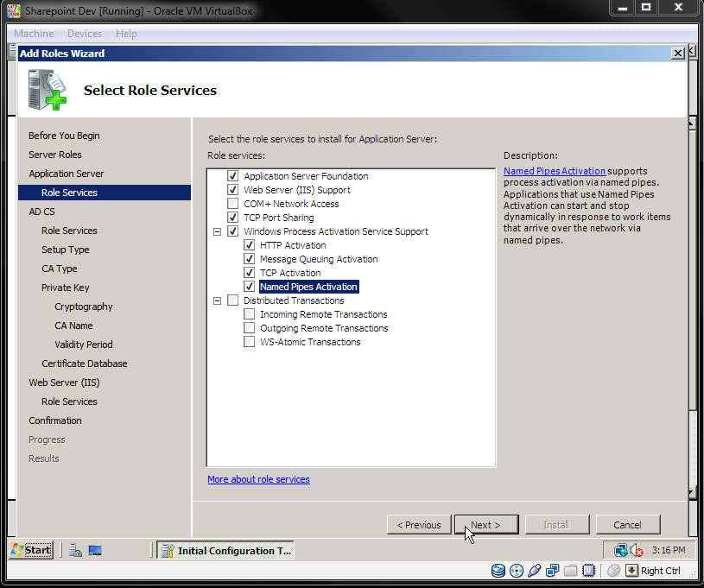Click the guest network tray icon
704x588 pixels.
[621, 550]
